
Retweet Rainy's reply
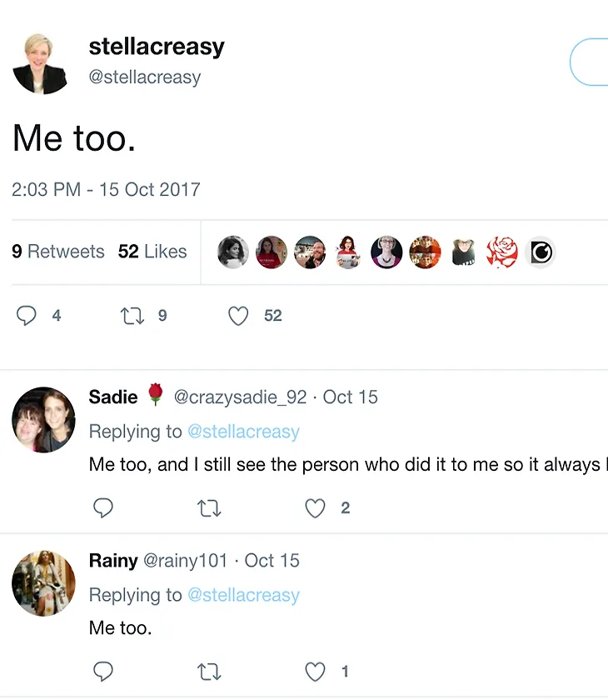tap(209, 672)
